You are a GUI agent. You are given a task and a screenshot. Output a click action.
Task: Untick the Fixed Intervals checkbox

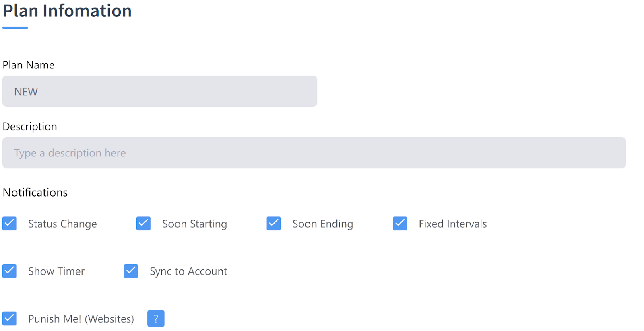(x=400, y=223)
